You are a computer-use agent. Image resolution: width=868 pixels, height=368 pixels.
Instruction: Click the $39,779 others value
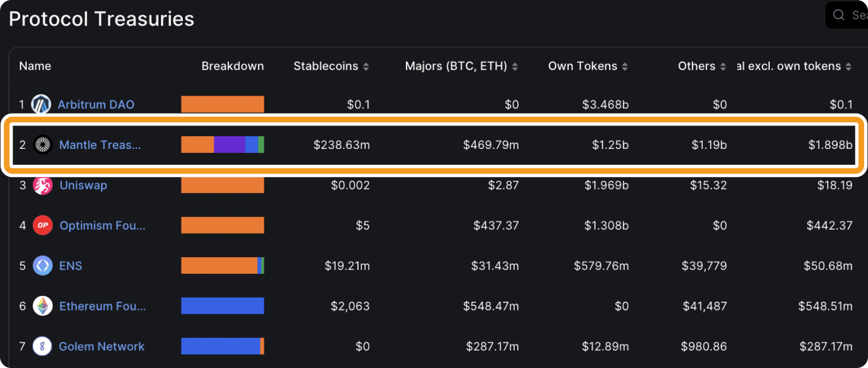704,266
